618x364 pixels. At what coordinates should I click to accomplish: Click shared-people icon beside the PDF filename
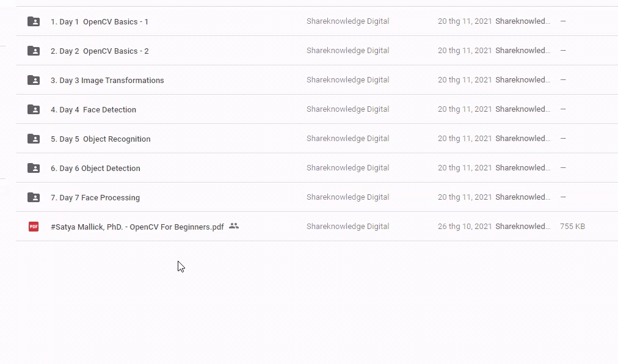tap(234, 226)
